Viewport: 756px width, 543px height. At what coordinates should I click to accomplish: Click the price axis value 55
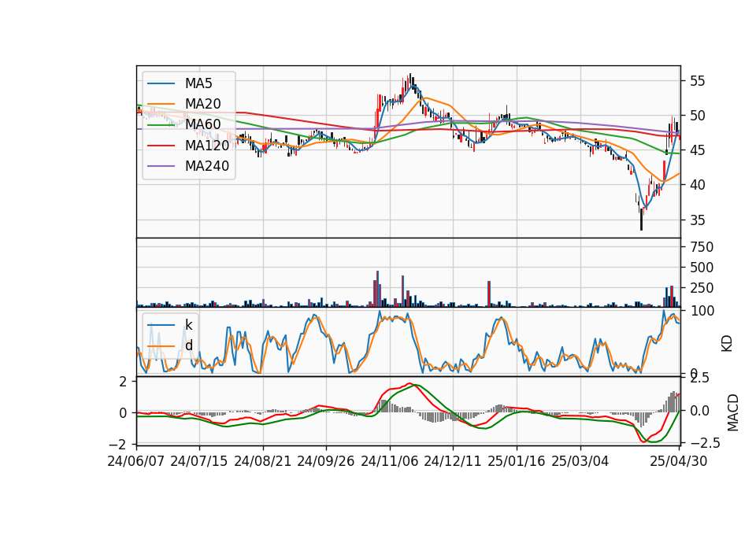click(698, 81)
